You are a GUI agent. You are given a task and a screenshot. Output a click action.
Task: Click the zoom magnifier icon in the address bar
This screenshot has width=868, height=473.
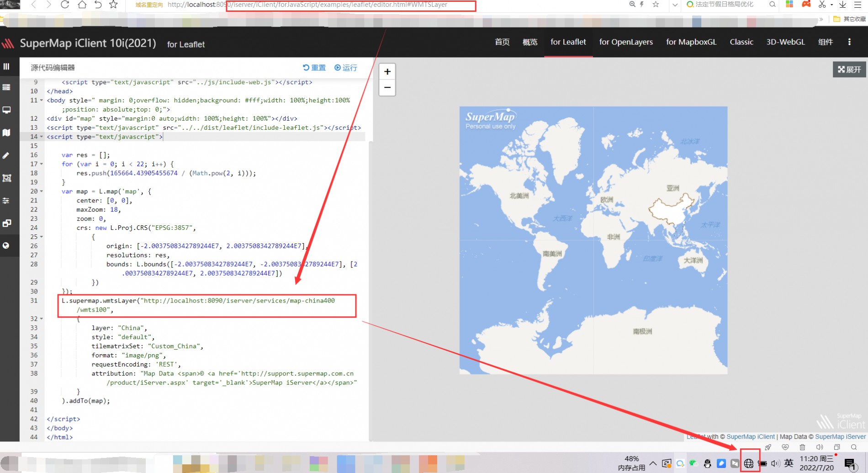point(632,4)
